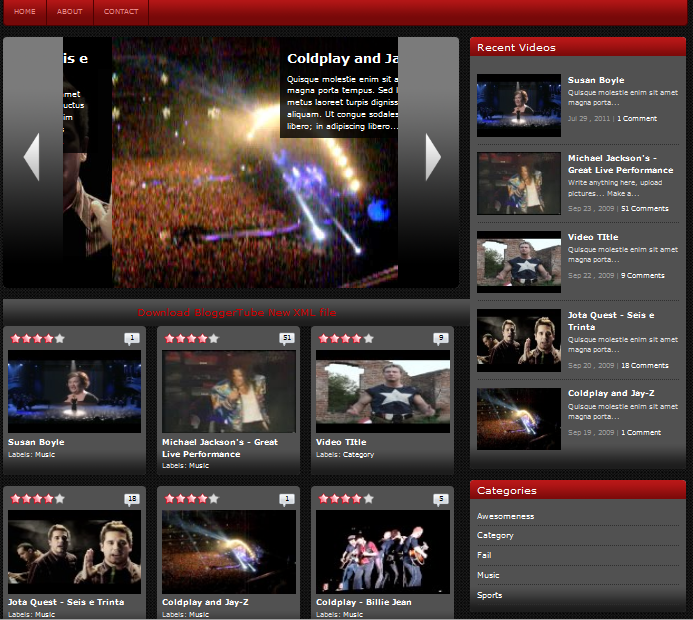Image resolution: width=693 pixels, height=620 pixels.
Task: Advance slider with right arrow
Action: [x=433, y=157]
